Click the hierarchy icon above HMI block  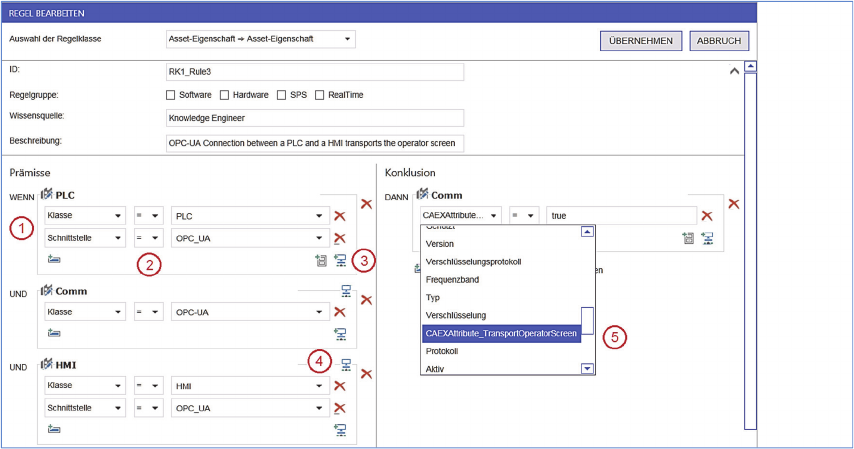point(345,366)
